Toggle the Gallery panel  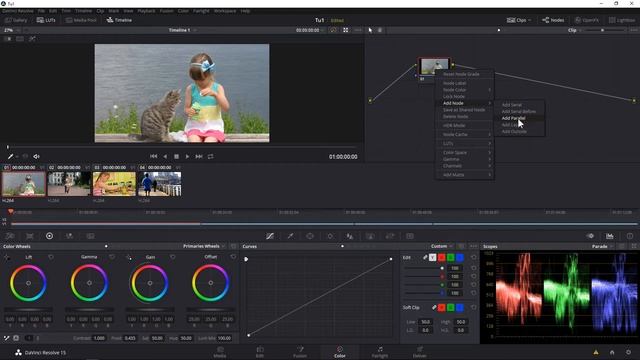16,20
